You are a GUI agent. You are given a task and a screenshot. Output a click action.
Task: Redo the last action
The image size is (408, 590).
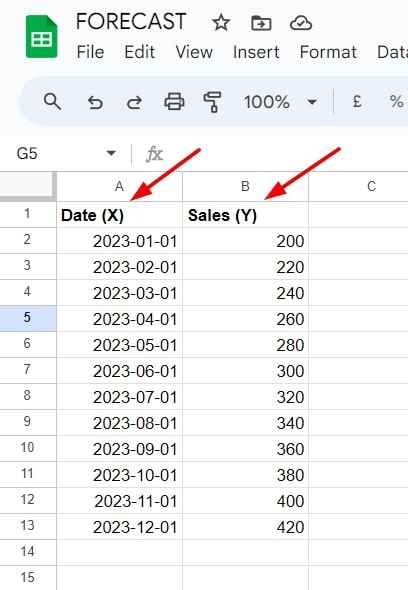[x=134, y=102]
